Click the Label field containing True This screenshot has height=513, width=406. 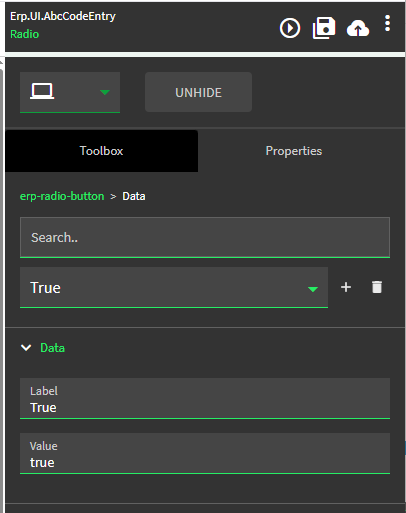(205, 398)
